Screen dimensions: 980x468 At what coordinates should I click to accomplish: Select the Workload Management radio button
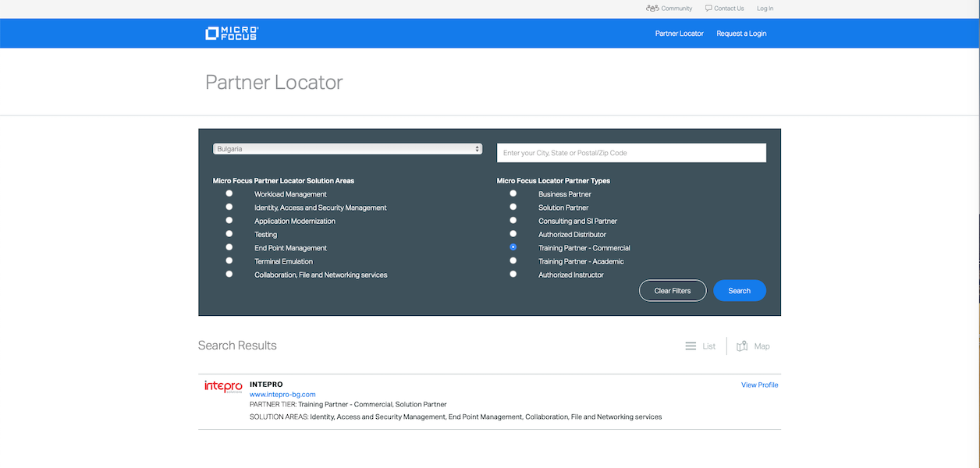click(229, 193)
